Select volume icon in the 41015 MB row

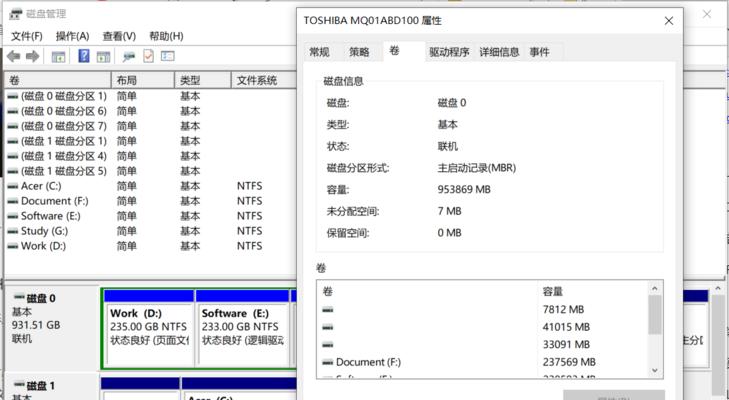click(x=328, y=327)
